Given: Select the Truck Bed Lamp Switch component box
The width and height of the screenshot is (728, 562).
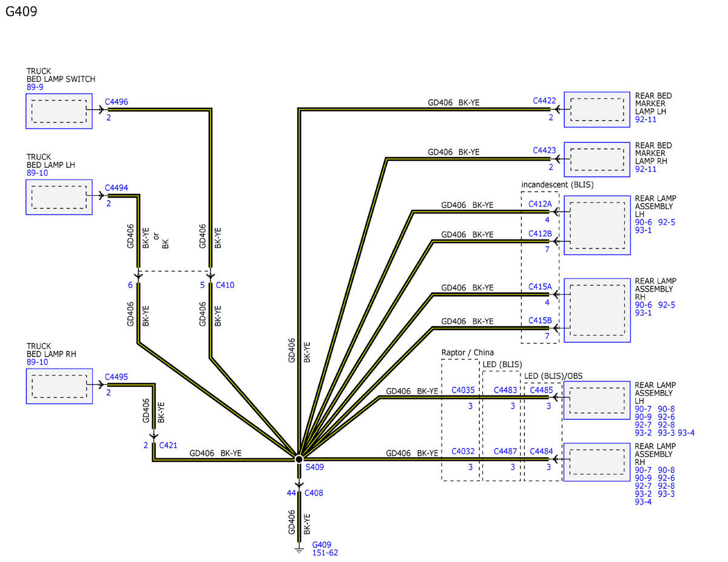Looking at the screenshot, I should point(59,111).
